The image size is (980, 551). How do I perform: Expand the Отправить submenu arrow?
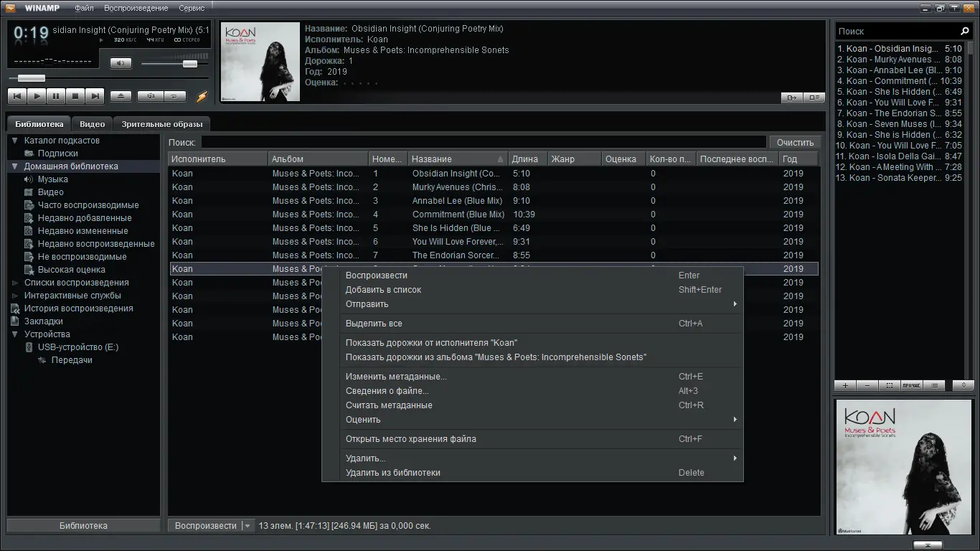735,304
